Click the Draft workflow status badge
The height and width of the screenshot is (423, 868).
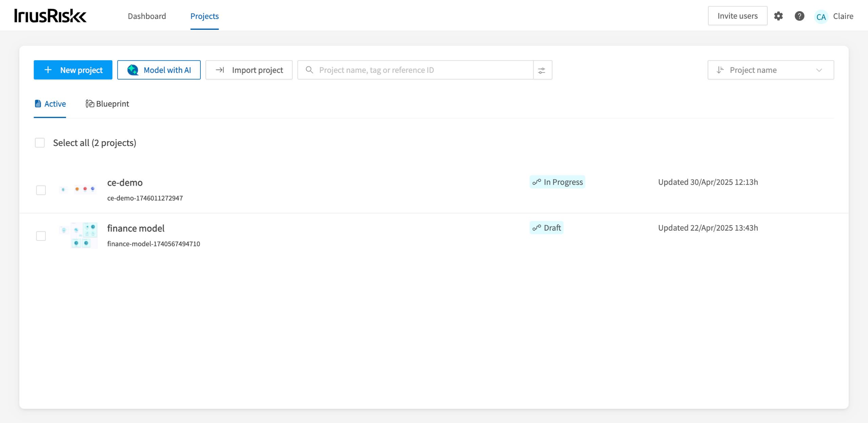coord(546,228)
